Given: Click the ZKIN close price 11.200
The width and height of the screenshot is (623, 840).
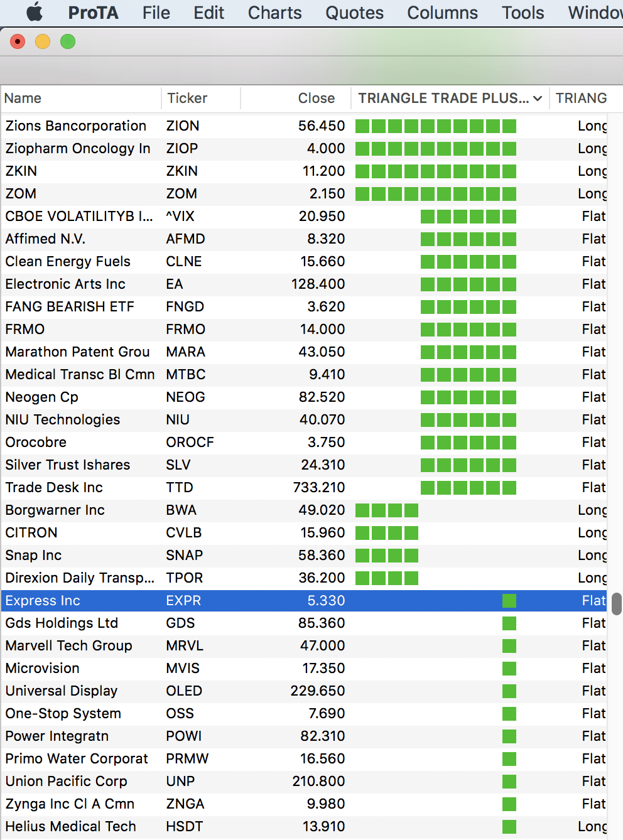Looking at the screenshot, I should click(x=323, y=171).
